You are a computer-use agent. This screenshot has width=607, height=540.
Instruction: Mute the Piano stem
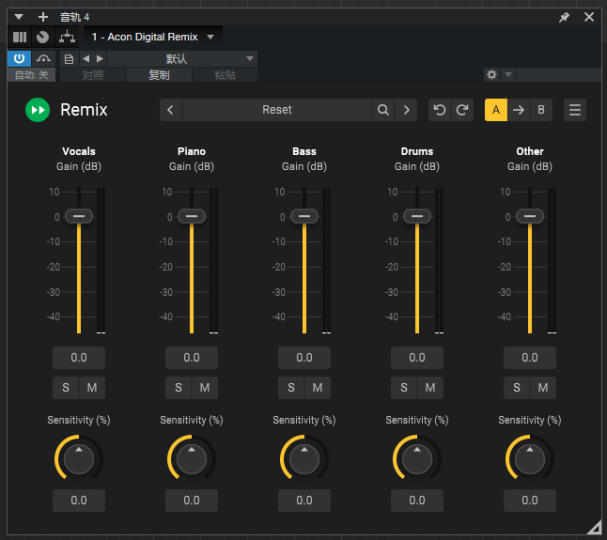click(204, 388)
